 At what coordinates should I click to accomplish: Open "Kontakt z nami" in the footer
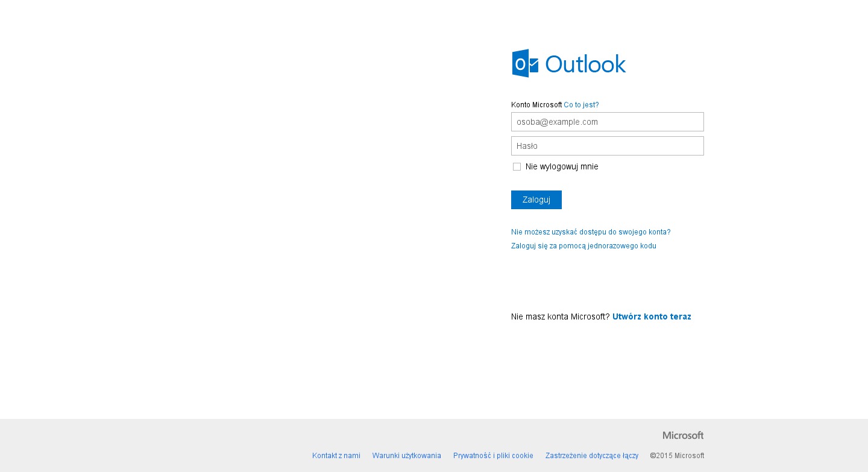[x=336, y=456]
